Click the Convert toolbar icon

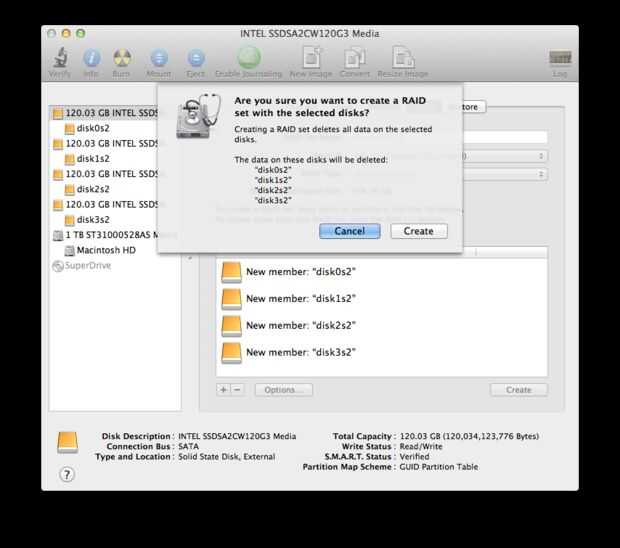(x=355, y=62)
